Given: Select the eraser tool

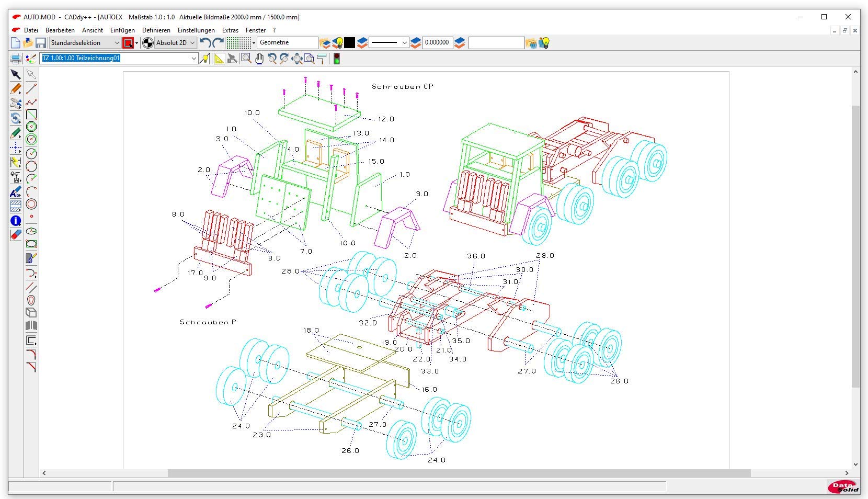Looking at the screenshot, I should click(16, 235).
